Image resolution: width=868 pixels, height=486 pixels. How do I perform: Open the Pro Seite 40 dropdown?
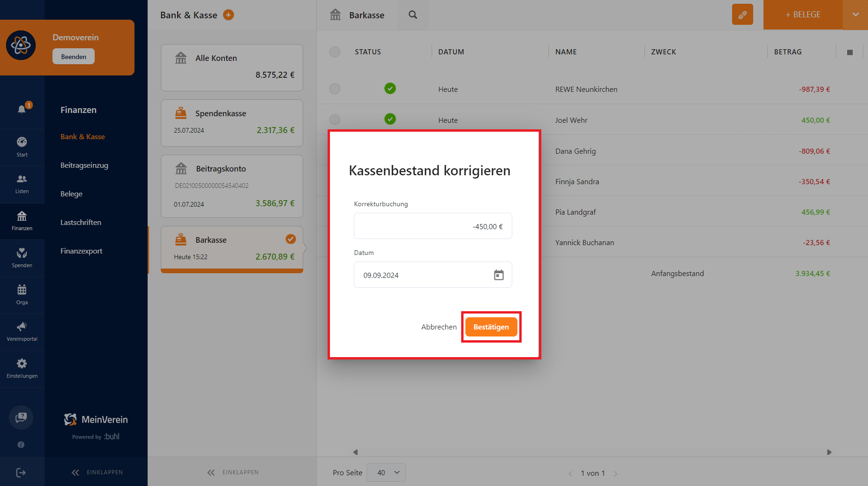386,472
